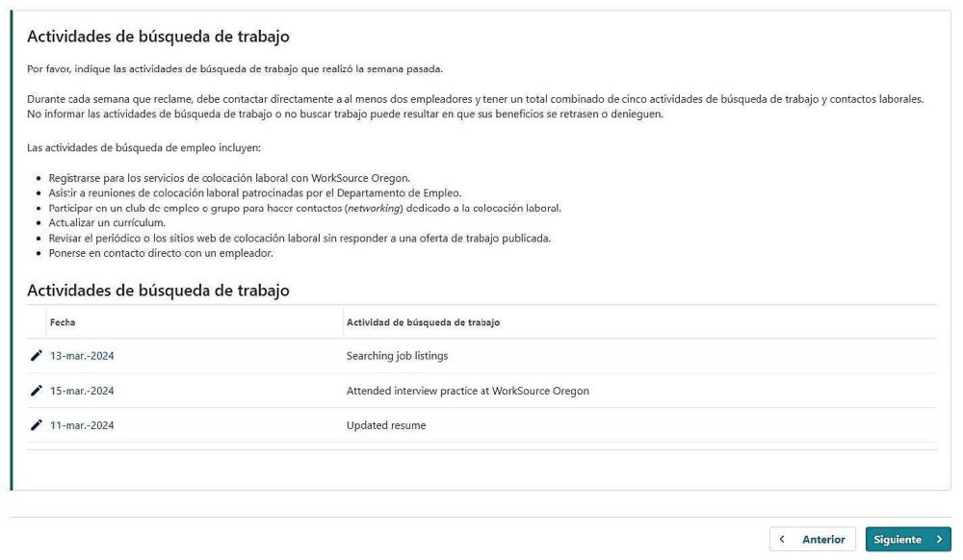The image size is (963, 560).
Task: Click the left chevron in the Anterior button
Action: [x=783, y=540]
